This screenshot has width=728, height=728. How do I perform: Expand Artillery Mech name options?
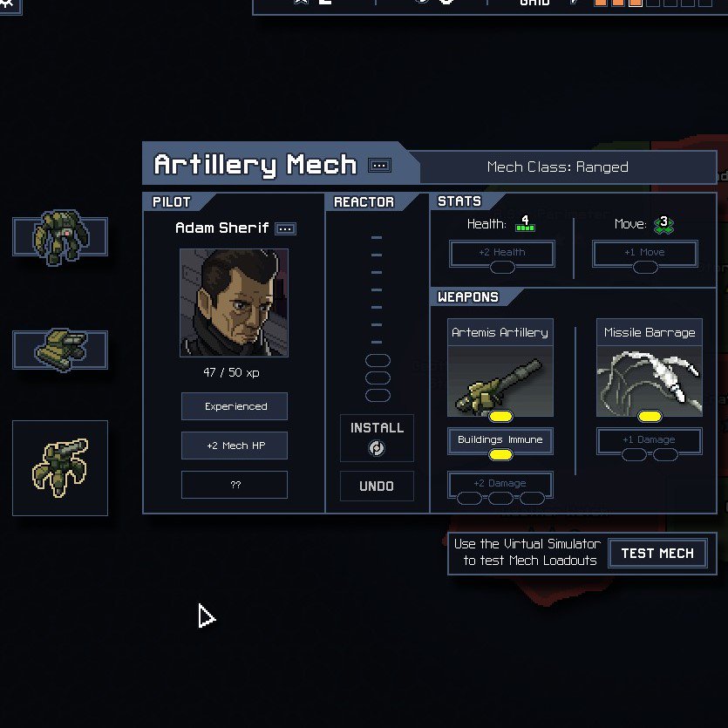pos(379,166)
